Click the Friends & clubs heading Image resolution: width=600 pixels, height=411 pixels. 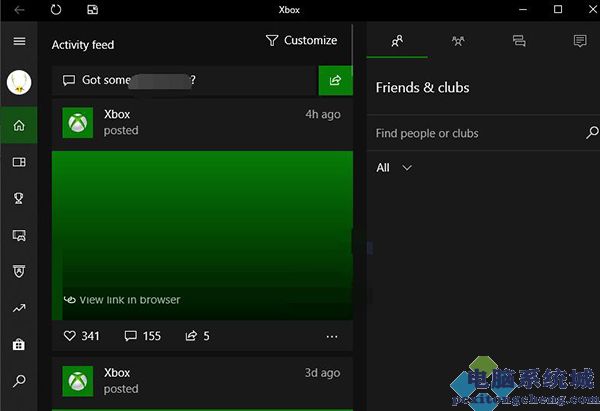click(422, 88)
